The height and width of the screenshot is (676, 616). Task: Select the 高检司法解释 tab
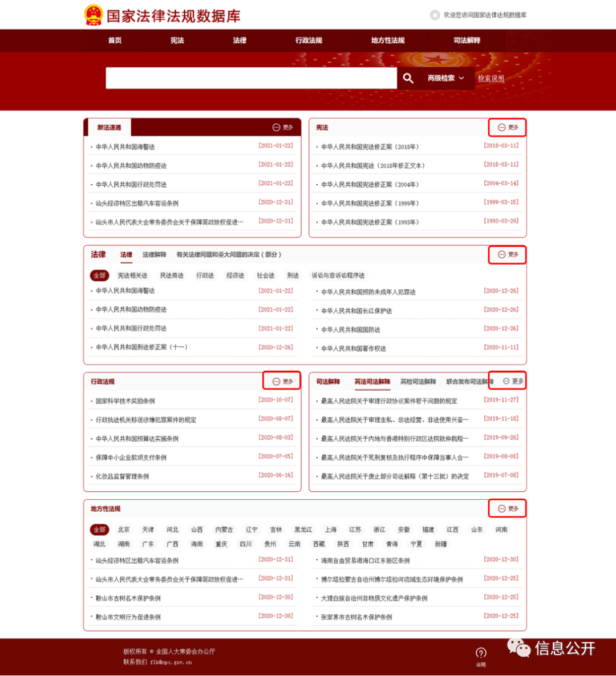point(418,382)
